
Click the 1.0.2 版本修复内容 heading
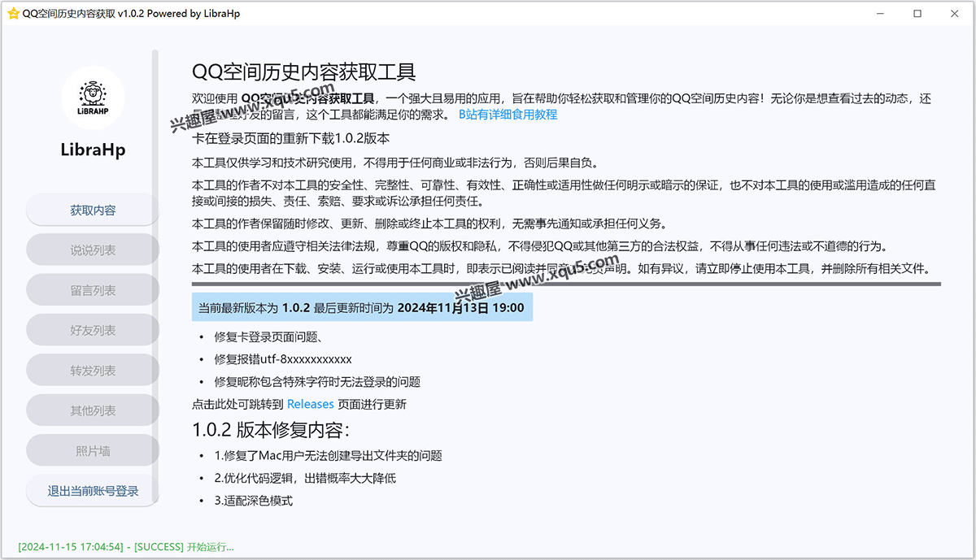[271, 430]
